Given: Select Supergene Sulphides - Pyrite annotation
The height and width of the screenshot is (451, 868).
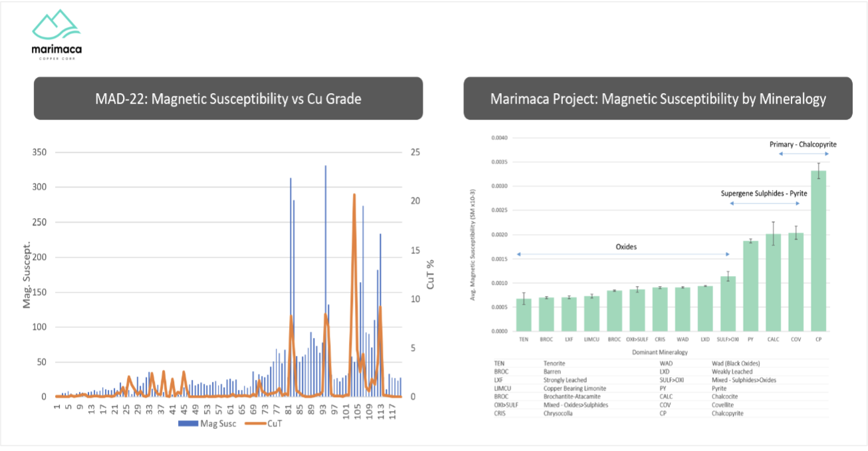Looking at the screenshot, I should coord(764,194).
